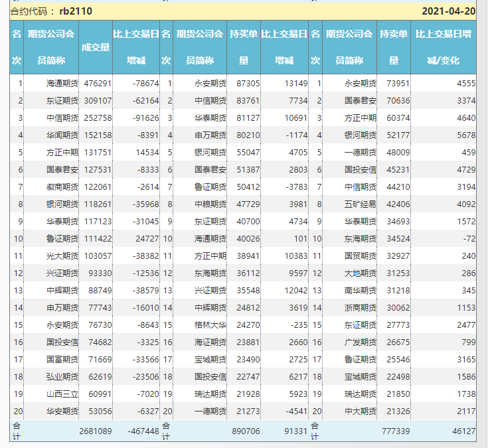Click 国富期货 in volume ranking

pyautogui.click(x=62, y=360)
